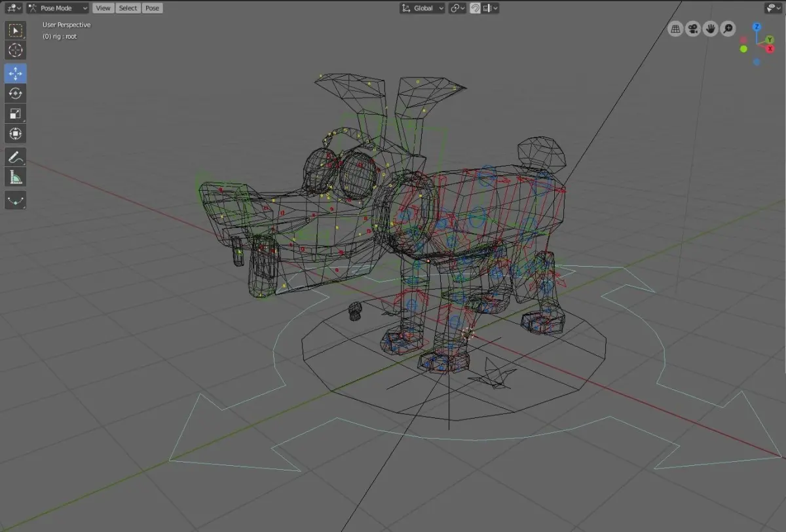Open the Pose Mode selector
The width and height of the screenshot is (786, 532).
[58, 8]
